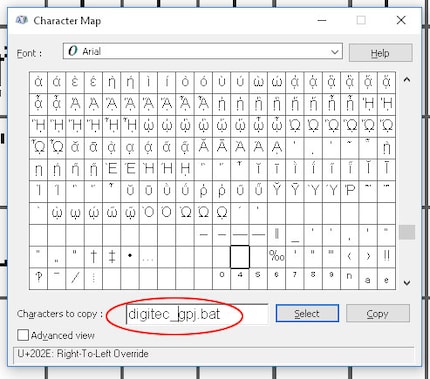Image resolution: width=430 pixels, height=379 pixels.
Task: Click the scroll down arrow of character grid
Action: (407, 283)
